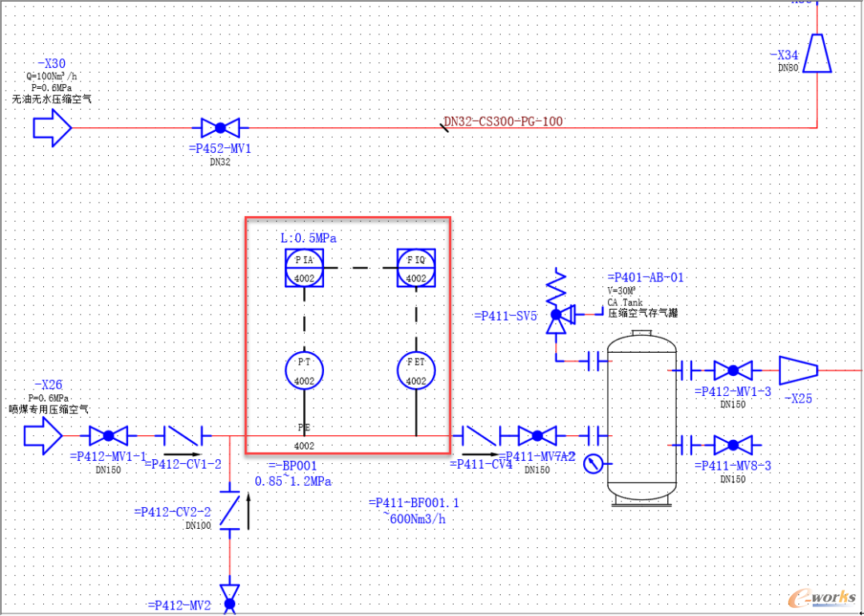Select the compressed air storage tank vessel
864x616 pixels.
[642, 417]
